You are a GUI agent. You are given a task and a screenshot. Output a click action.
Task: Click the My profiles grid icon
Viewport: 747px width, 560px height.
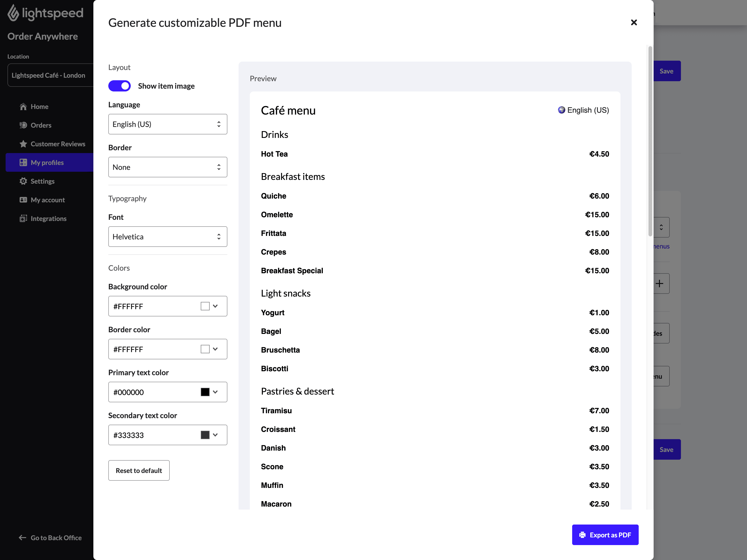tap(23, 162)
